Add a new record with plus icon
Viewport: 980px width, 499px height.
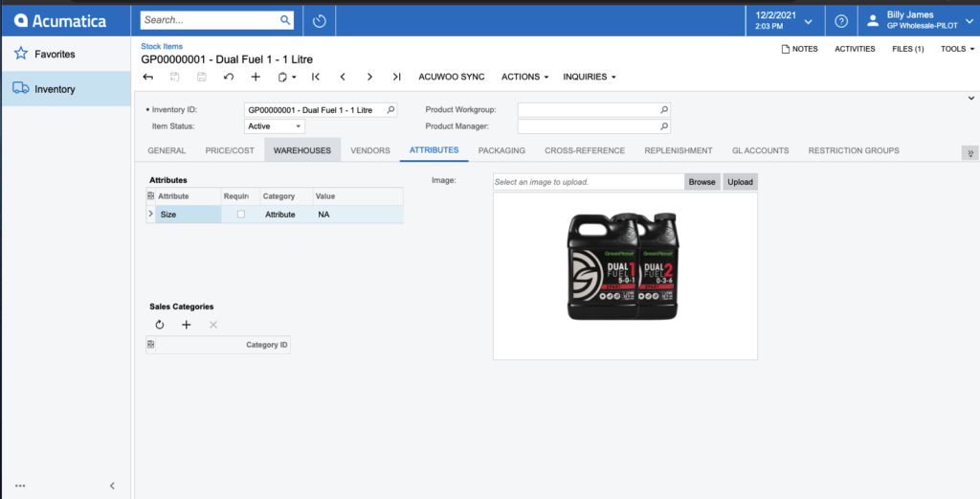pos(256,77)
